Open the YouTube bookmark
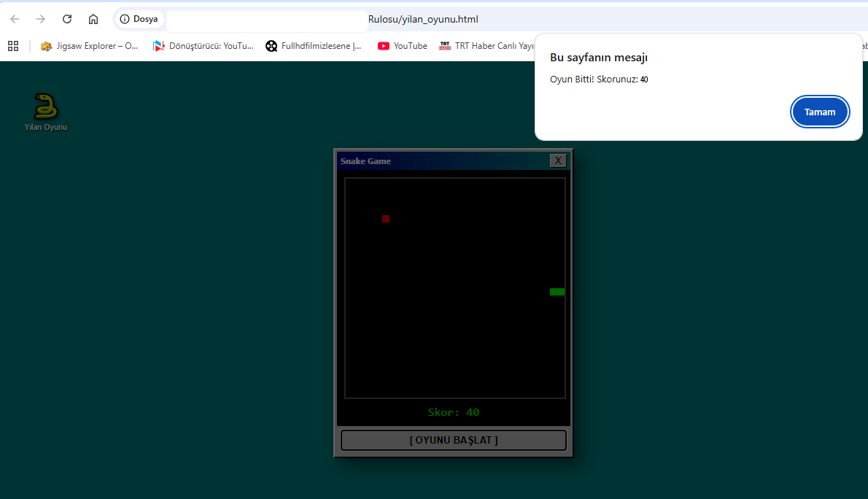Screen dimensions: 868x499 (x=403, y=46)
